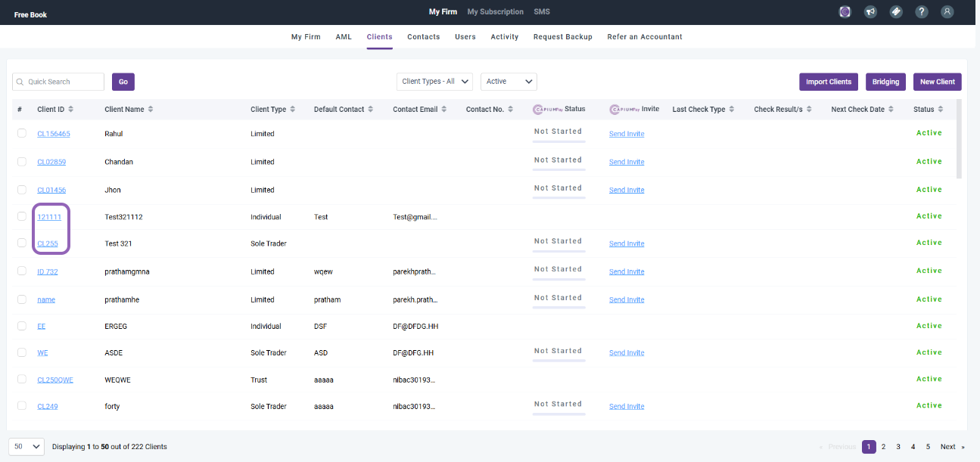Send Invite to forty
This screenshot has width=980, height=462.
pyautogui.click(x=627, y=406)
